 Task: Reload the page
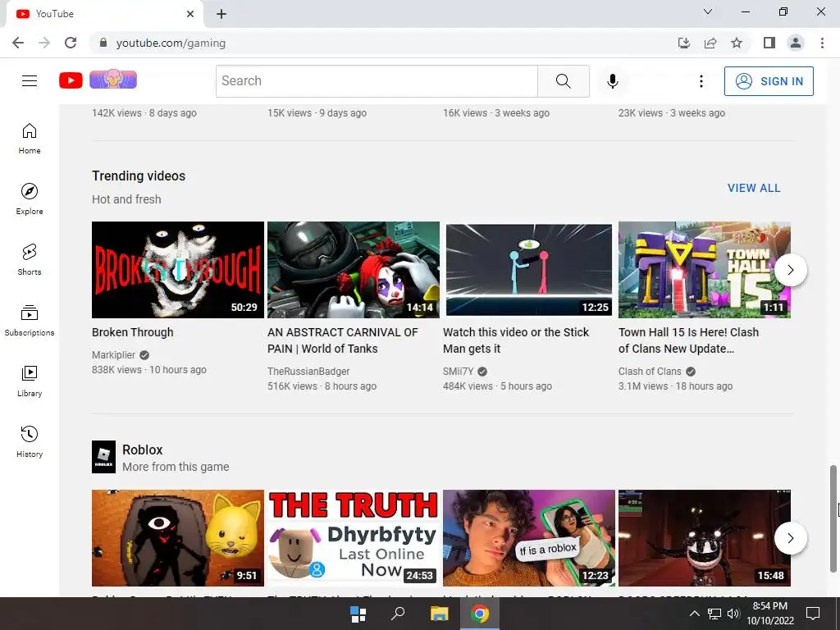point(71,43)
